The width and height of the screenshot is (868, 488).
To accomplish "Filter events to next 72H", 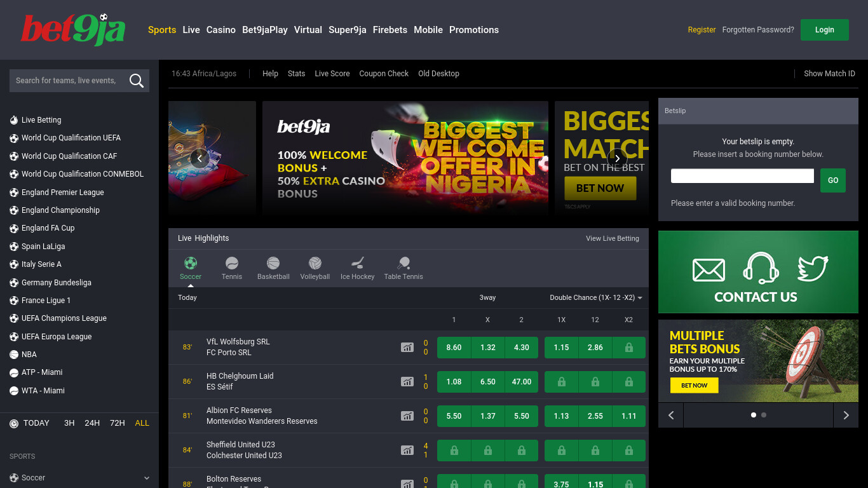I will click(118, 423).
